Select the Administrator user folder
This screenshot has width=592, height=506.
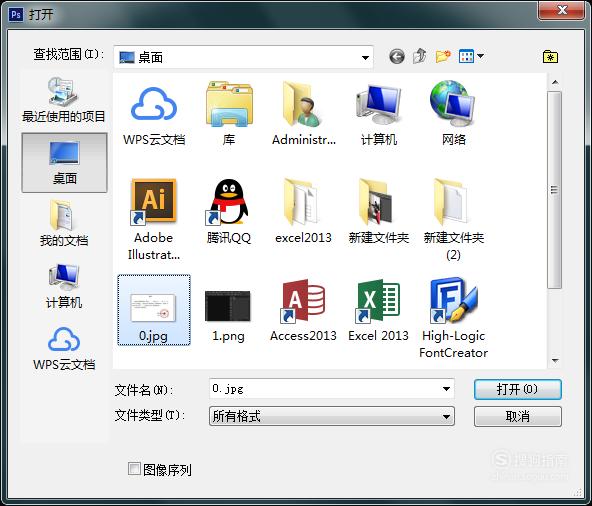pos(304,114)
